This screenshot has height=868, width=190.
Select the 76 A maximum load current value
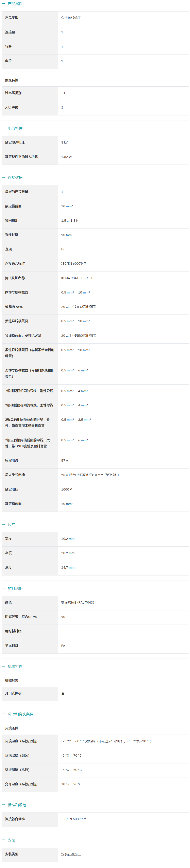tap(90, 475)
